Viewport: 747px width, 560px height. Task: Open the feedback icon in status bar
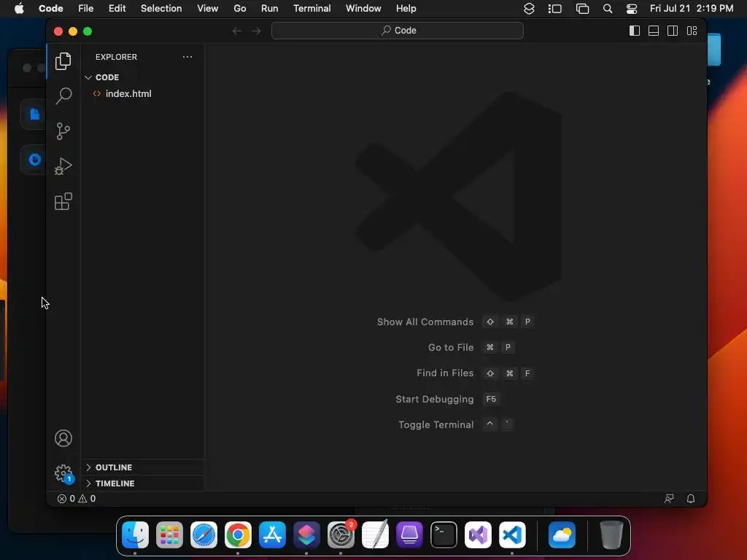pyautogui.click(x=670, y=499)
